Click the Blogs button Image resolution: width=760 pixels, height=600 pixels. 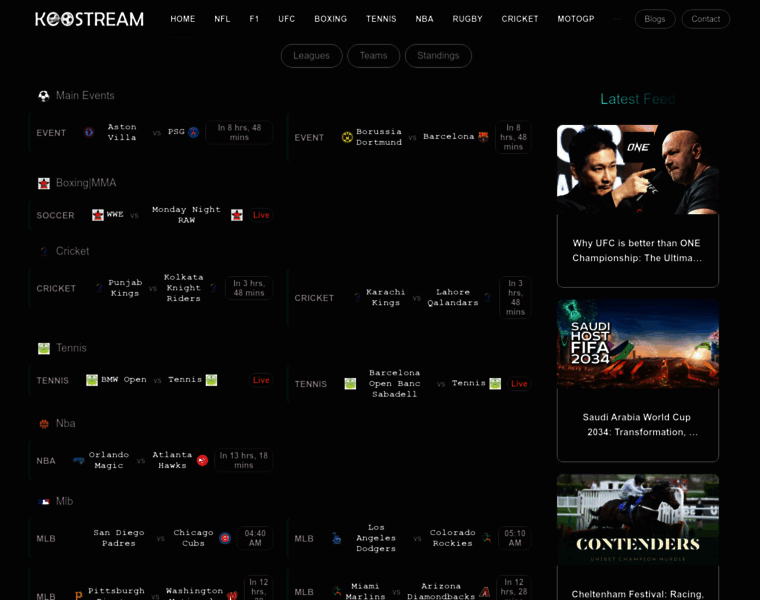[655, 19]
